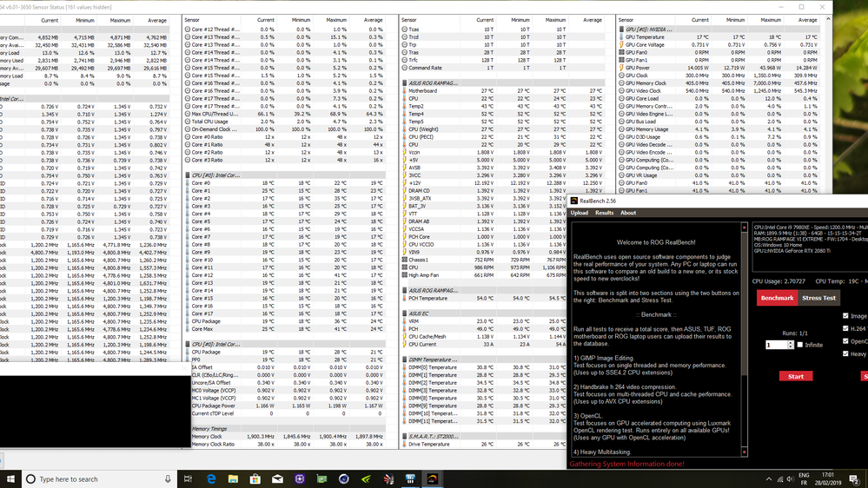Click the Vccin voltage sensor icon
Screen dimensions: 868x488
coord(405,152)
